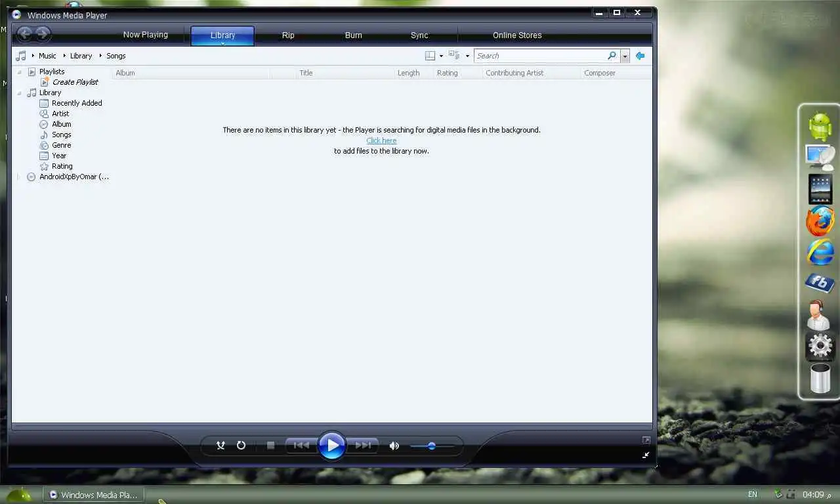The width and height of the screenshot is (840, 504).
Task: Open the Rip tab
Action: pyautogui.click(x=288, y=35)
